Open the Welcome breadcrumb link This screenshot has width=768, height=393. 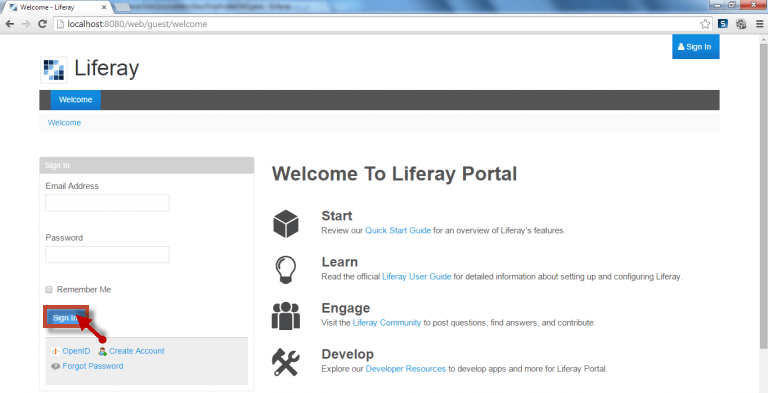(x=64, y=123)
